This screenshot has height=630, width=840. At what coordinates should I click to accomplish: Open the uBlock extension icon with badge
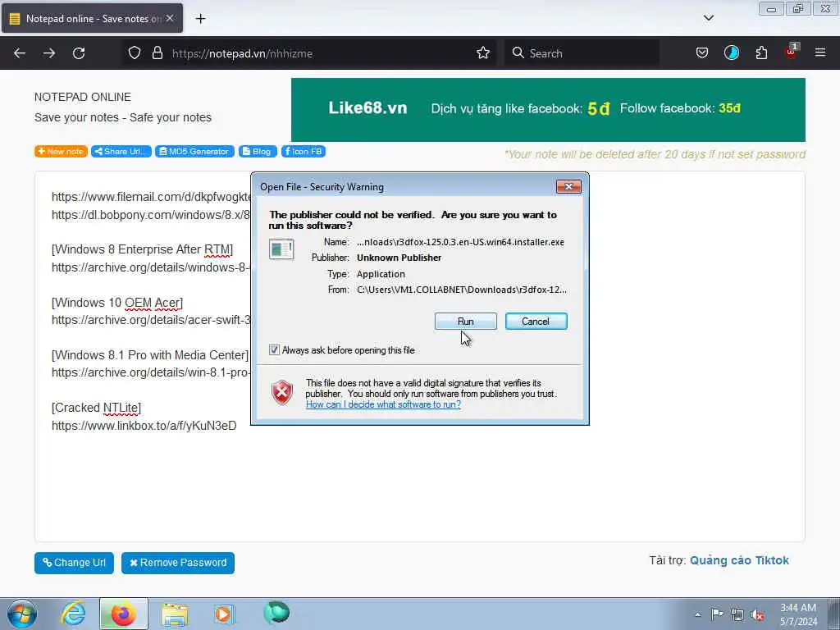click(x=792, y=52)
